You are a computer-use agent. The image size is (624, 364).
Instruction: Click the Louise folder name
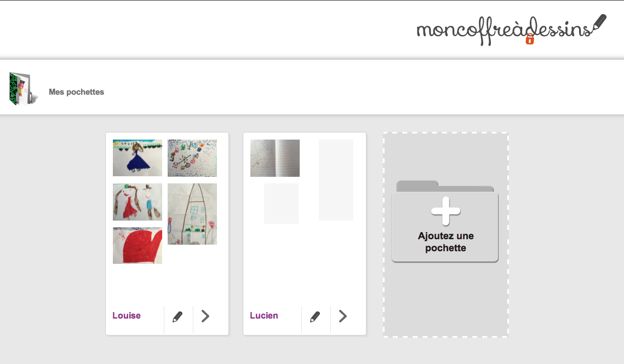[127, 315]
